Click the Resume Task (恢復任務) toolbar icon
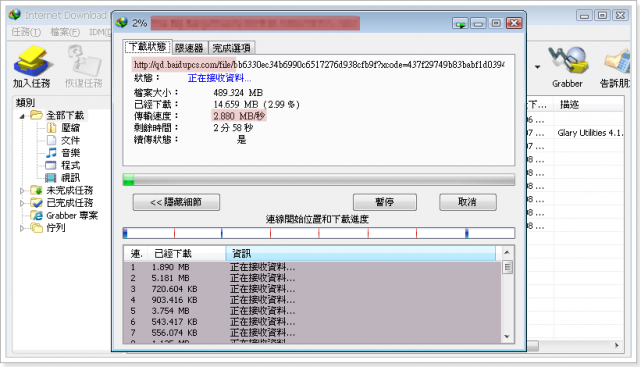The width and height of the screenshot is (640, 367). coord(84,67)
